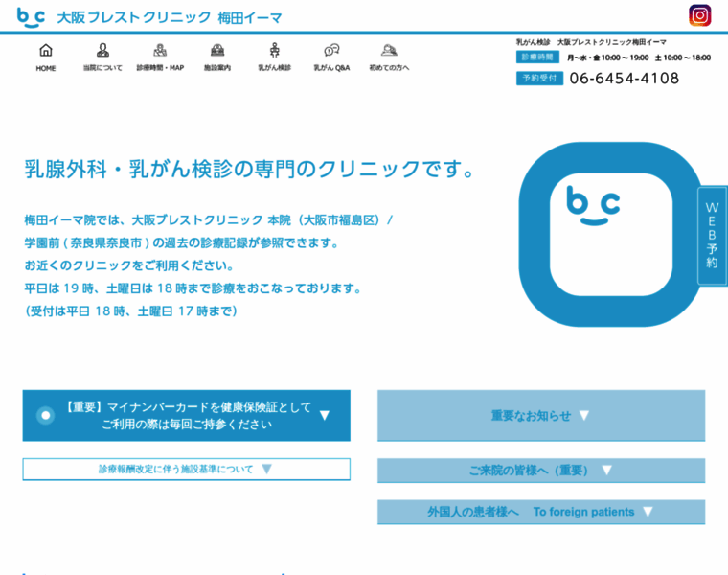Click phone number 06-6454-4108
The image size is (728, 575).
tap(624, 78)
